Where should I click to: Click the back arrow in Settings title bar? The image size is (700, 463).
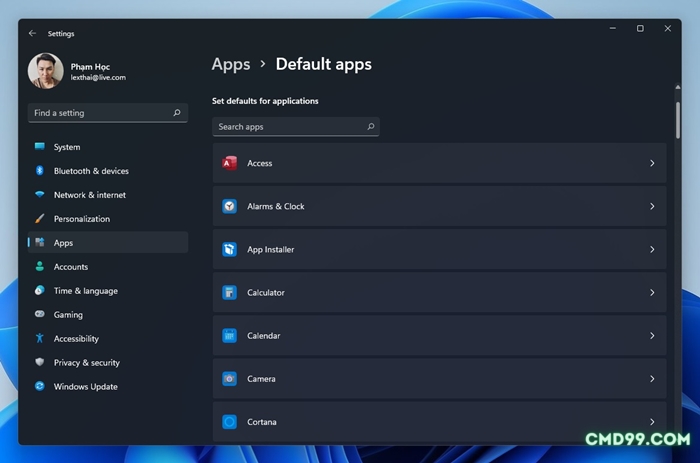32,33
